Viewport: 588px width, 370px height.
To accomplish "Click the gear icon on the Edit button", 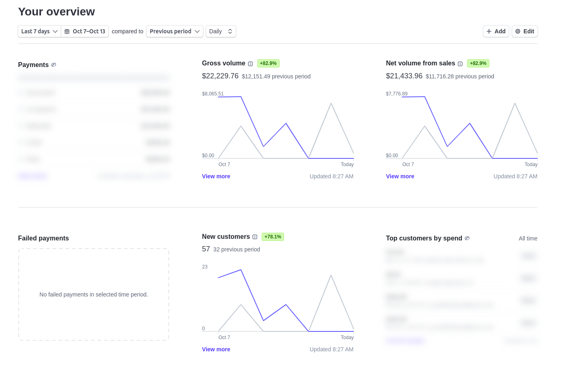I will pos(518,31).
